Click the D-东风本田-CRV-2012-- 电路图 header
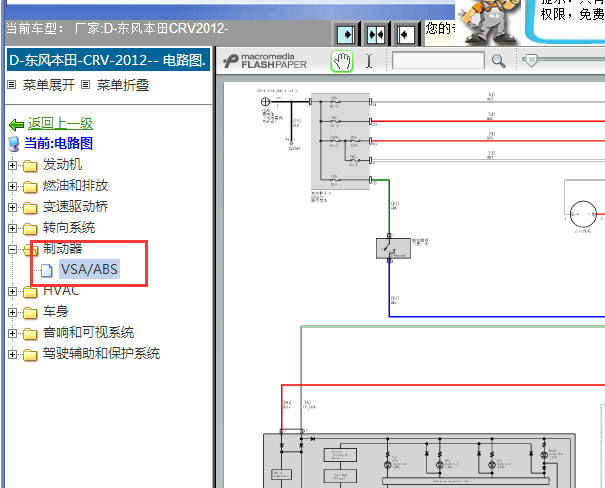 click(x=108, y=60)
